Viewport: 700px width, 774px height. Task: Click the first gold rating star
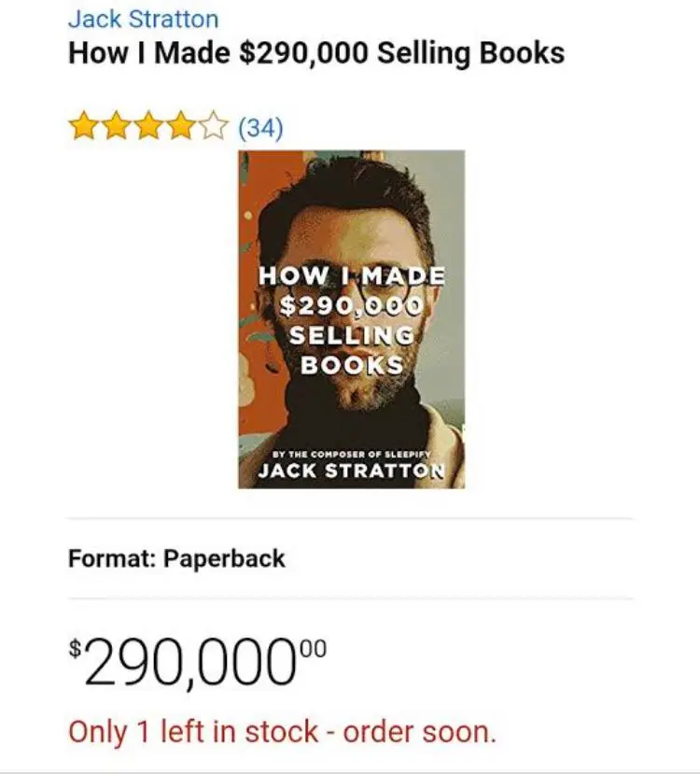tap(82, 126)
